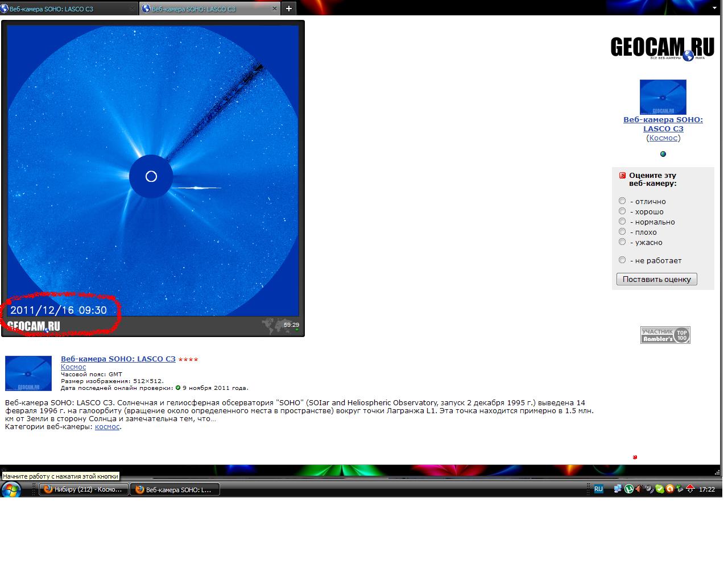Click the 59:29 countdown timer

coord(291,325)
